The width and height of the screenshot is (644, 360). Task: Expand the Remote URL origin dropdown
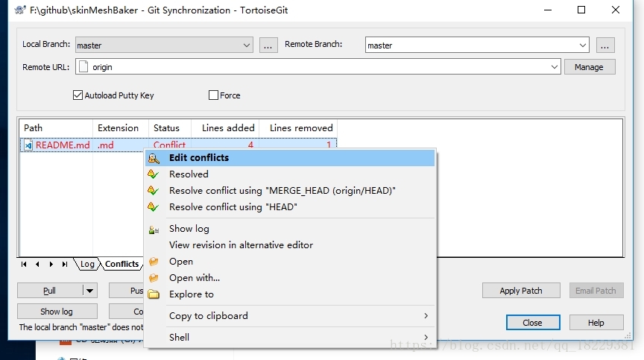554,66
